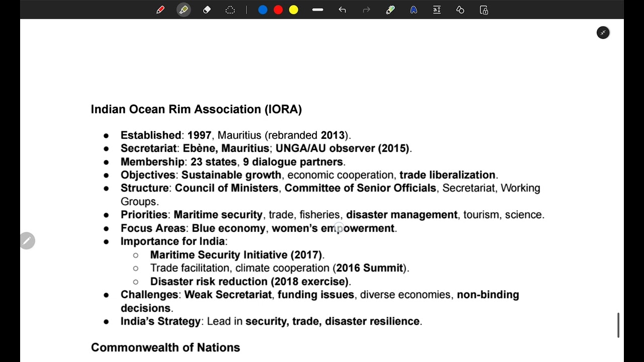The width and height of the screenshot is (644, 362).
Task: Click the heading Commonwealth of Nations
Action: pyautogui.click(x=166, y=347)
